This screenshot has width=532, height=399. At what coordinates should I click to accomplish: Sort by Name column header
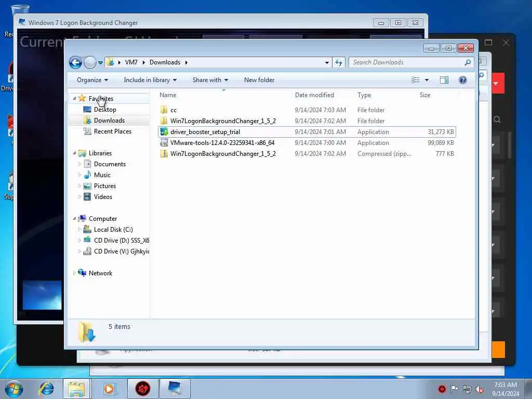168,95
